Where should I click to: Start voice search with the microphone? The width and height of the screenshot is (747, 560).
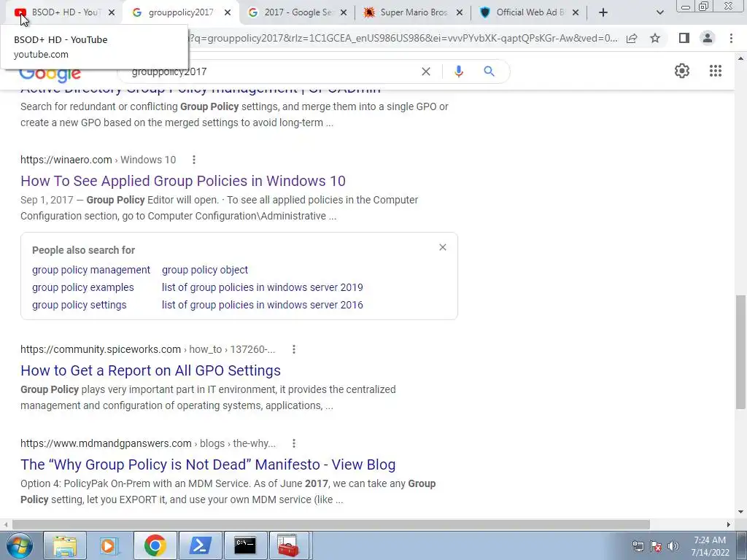pyautogui.click(x=458, y=71)
